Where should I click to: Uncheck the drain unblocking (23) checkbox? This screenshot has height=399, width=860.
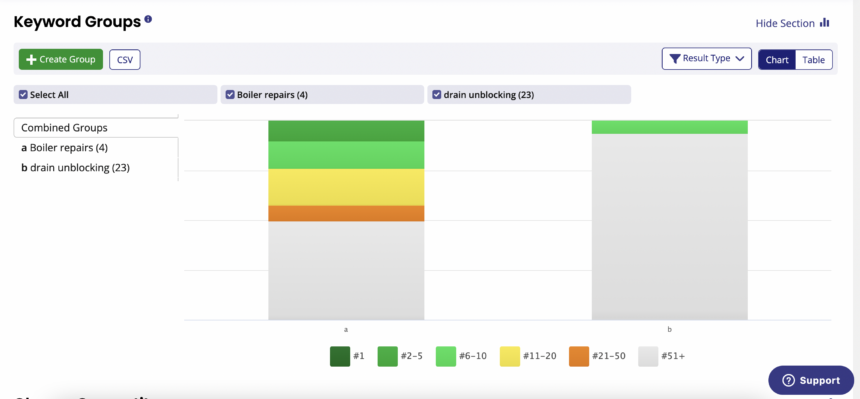click(x=437, y=94)
